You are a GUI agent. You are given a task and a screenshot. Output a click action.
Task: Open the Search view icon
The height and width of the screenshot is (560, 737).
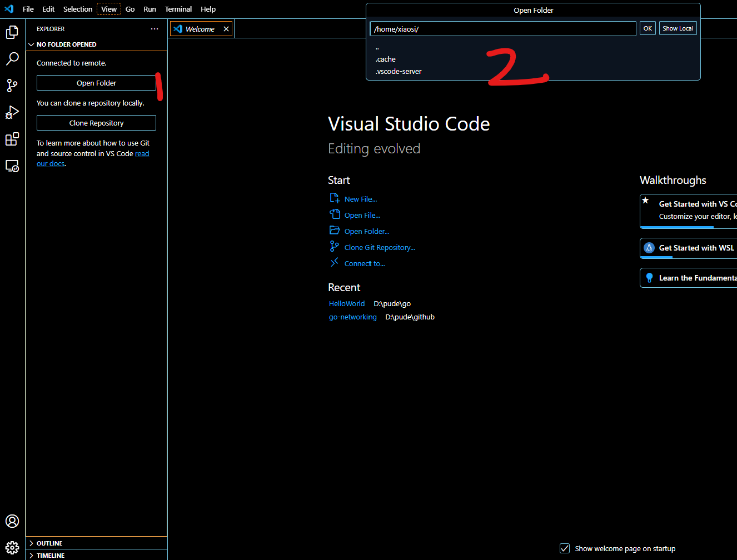pos(12,58)
